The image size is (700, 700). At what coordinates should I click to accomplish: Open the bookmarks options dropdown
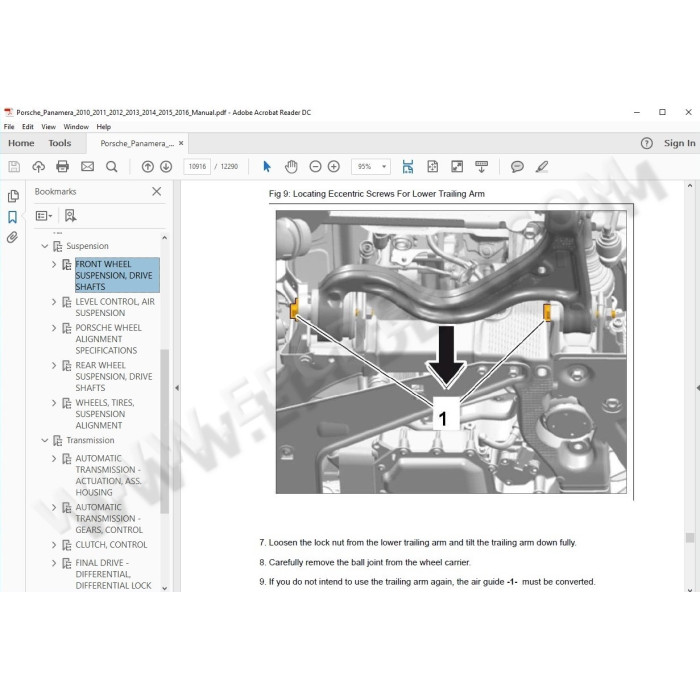click(44, 216)
